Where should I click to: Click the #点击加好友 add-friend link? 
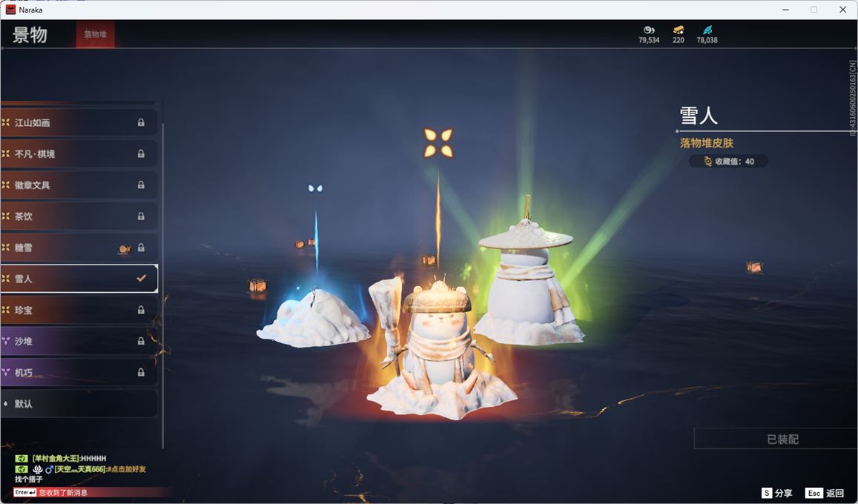[x=126, y=469]
